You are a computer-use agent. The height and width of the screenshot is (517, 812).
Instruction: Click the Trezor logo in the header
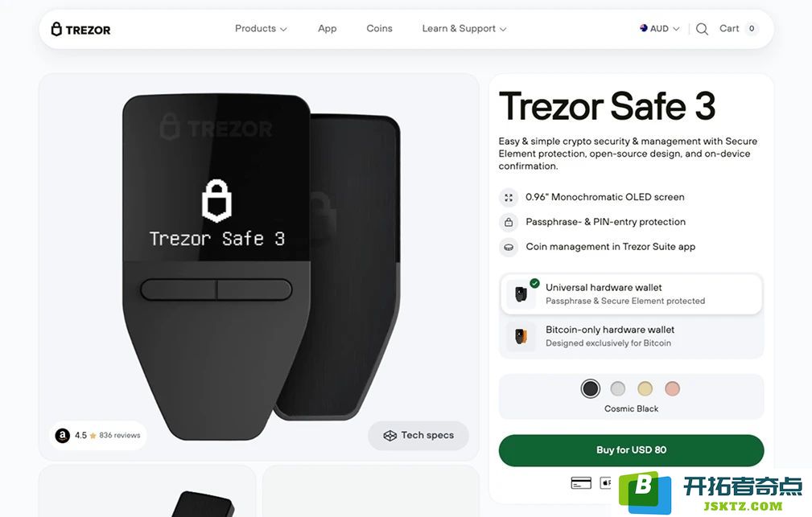click(x=80, y=30)
